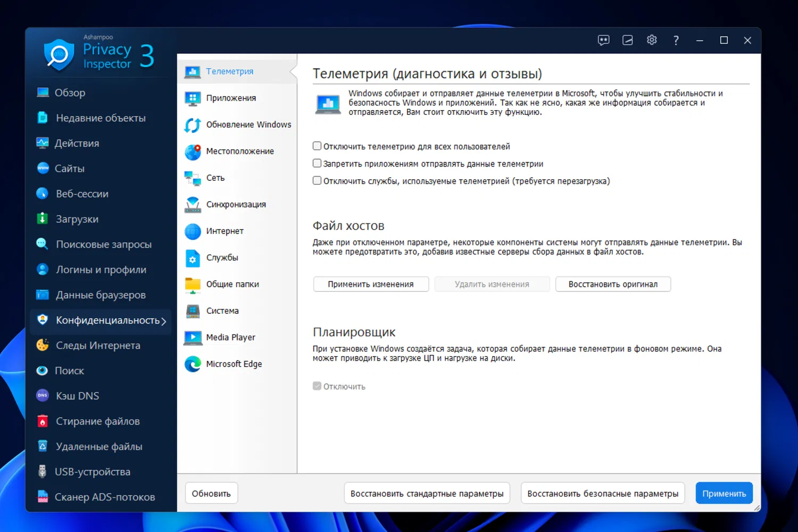Click the Следы Интернета cookie icon
Viewport: 798px width, 532px height.
click(x=43, y=345)
